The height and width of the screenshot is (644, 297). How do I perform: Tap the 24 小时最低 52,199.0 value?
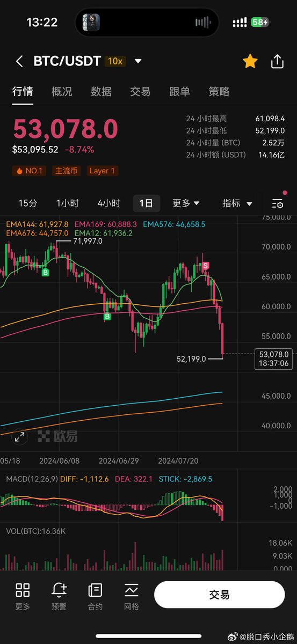270,131
